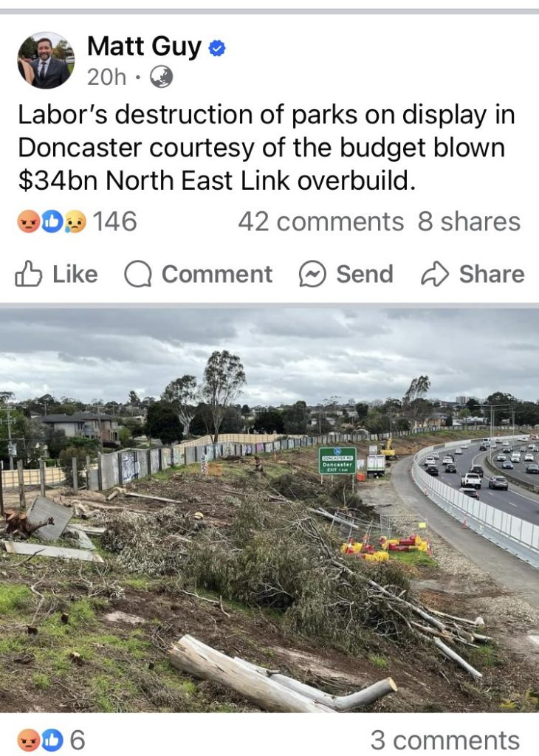This screenshot has height=756, width=539.
Task: Click the 20h post timestamp
Action: pos(106,77)
